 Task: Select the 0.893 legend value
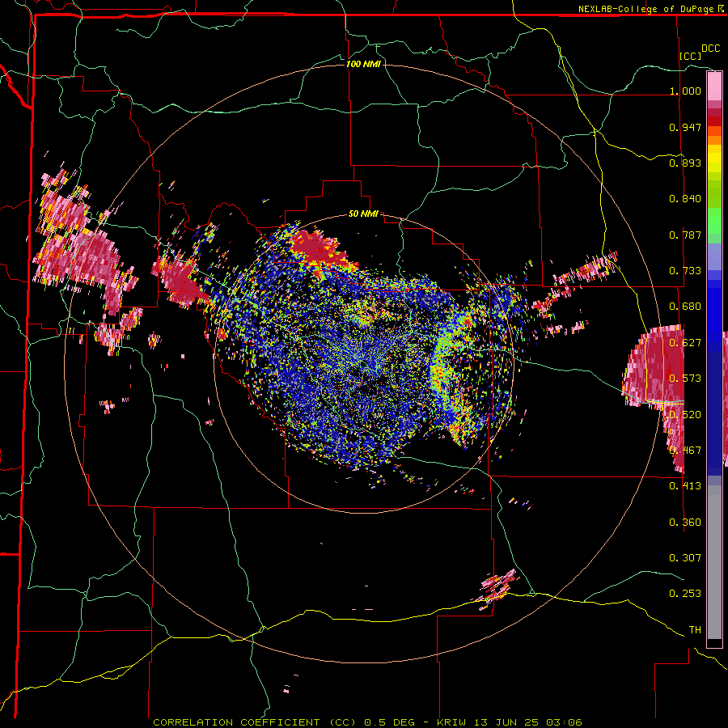click(x=685, y=163)
